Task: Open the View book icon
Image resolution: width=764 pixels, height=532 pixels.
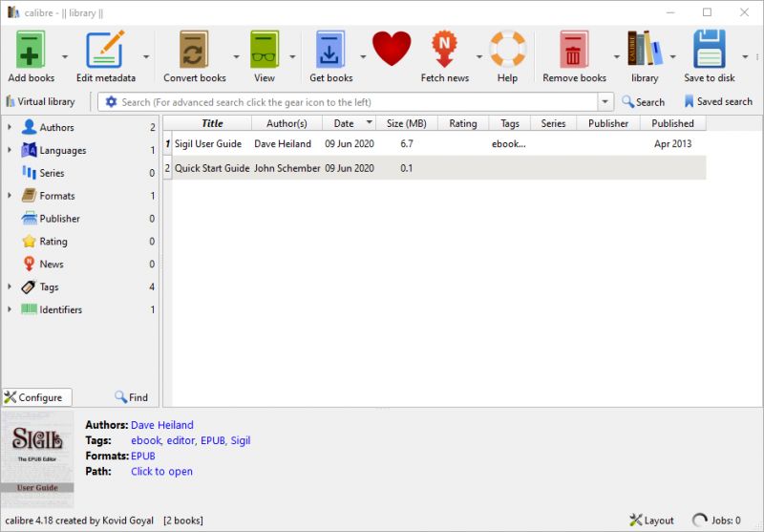Action: pyautogui.click(x=265, y=50)
